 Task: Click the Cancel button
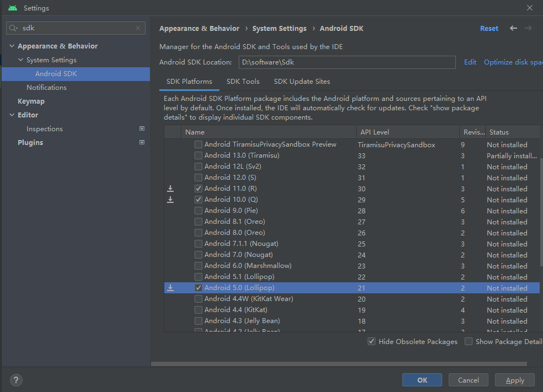469,380
